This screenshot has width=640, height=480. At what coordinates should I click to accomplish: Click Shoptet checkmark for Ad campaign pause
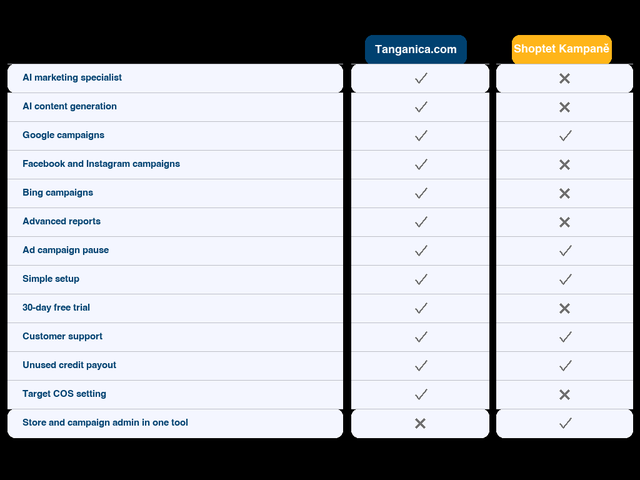[x=565, y=251]
